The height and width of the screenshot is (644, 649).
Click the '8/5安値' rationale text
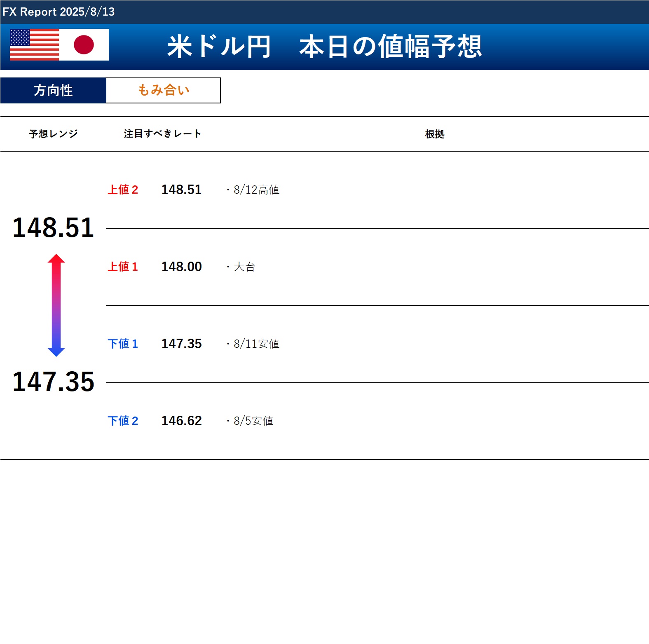253,421
